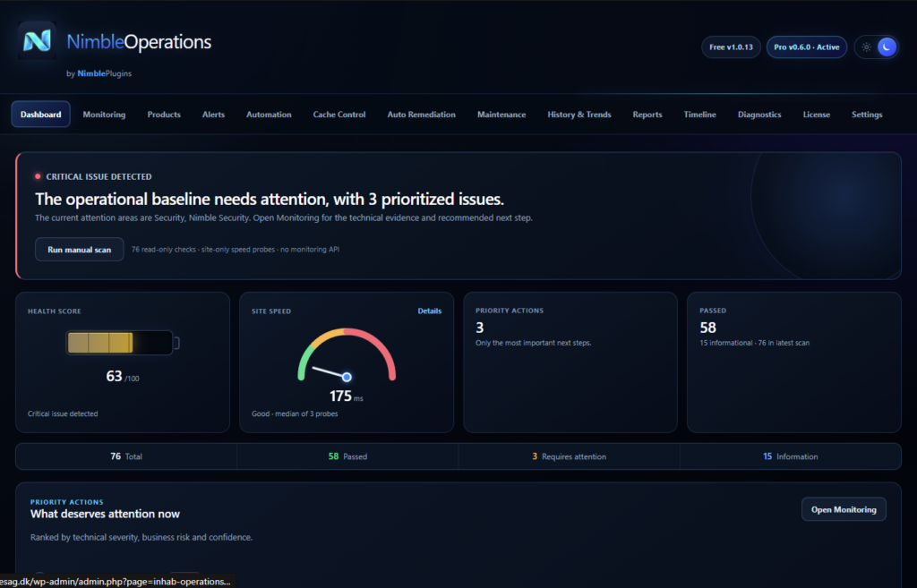
Task: Click '15 informational · 76 in latest scan'
Action: click(754, 343)
